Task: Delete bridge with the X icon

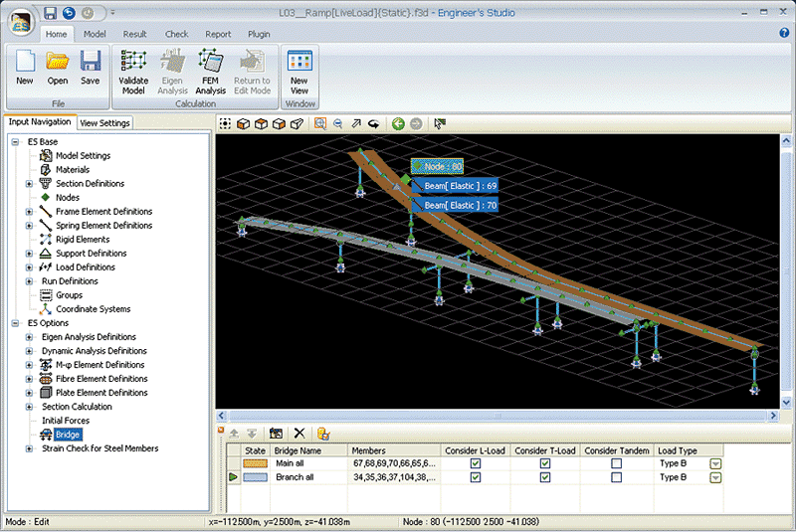Action: tap(298, 434)
